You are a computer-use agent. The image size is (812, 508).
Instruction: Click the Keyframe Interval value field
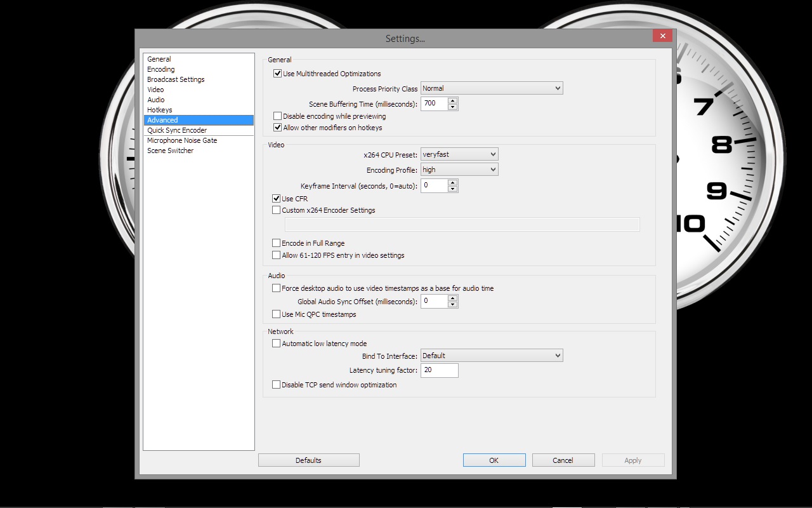(x=435, y=185)
